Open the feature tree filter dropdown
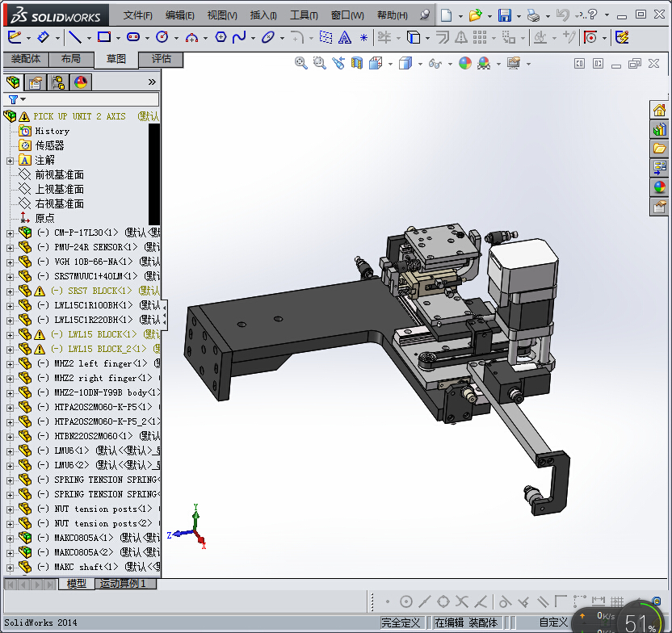The height and width of the screenshot is (633, 672). click(16, 99)
